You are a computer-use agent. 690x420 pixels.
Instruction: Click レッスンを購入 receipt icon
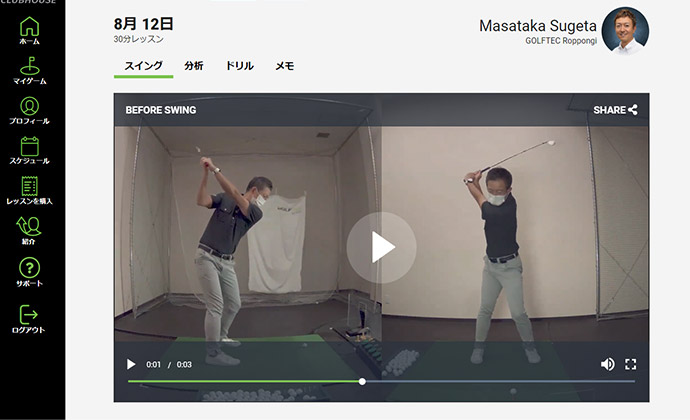29,186
